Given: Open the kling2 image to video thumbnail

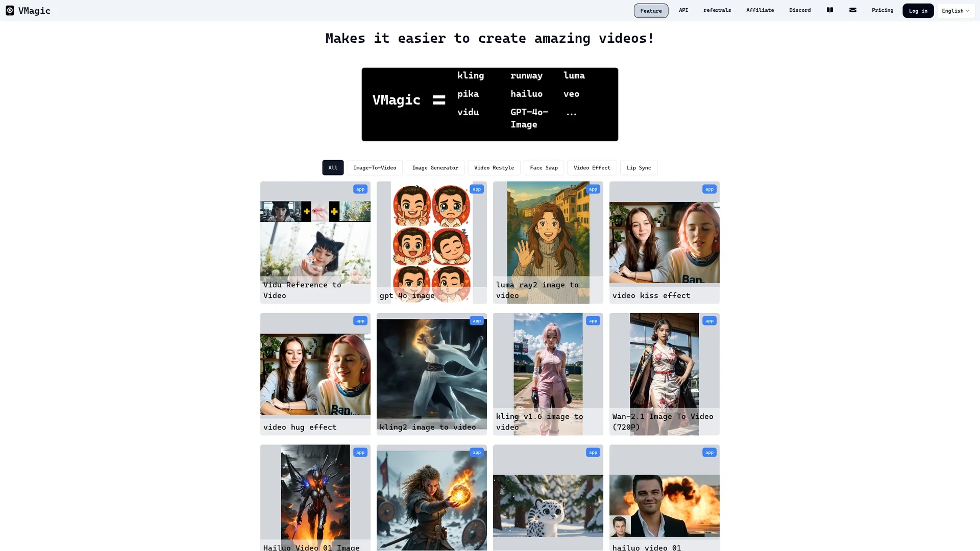Looking at the screenshot, I should click(432, 374).
